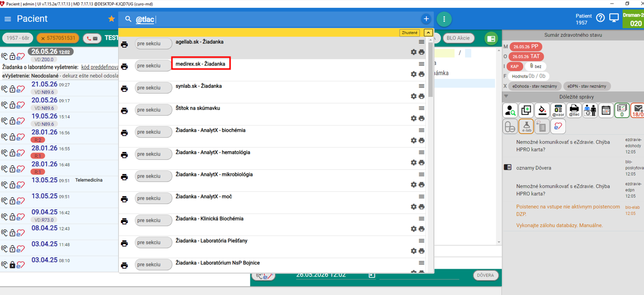The width and height of the screenshot is (644, 295).
Task: Toggle pre sekciu for Žiadanka - AnalytX - mikrobiológia
Action: coord(154,176)
